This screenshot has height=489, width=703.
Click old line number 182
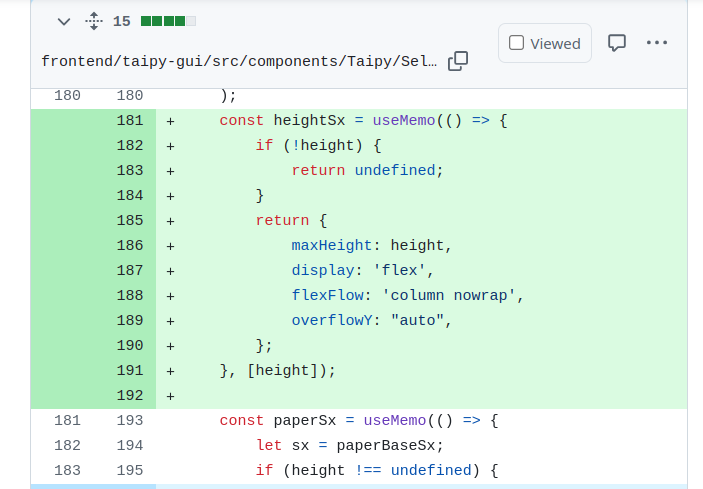click(67, 446)
